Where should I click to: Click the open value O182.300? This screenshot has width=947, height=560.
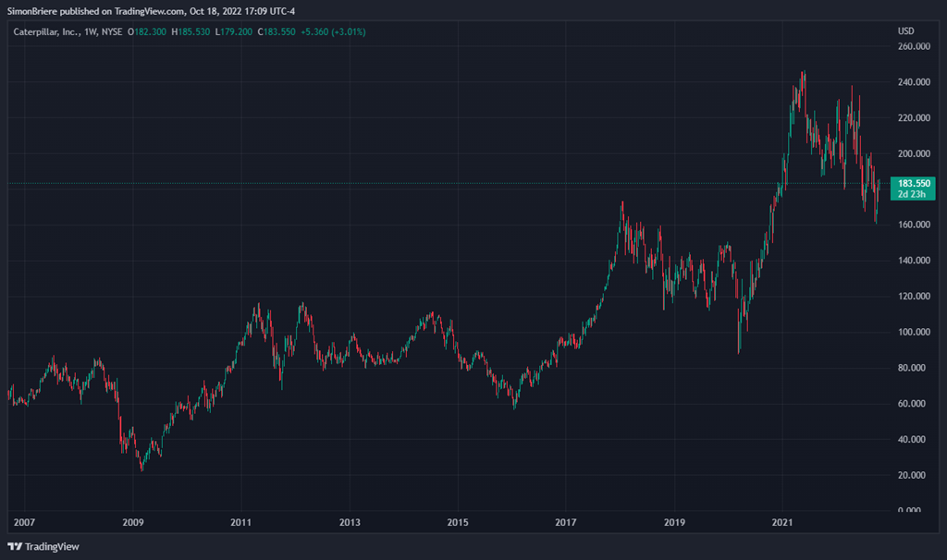pos(152,31)
